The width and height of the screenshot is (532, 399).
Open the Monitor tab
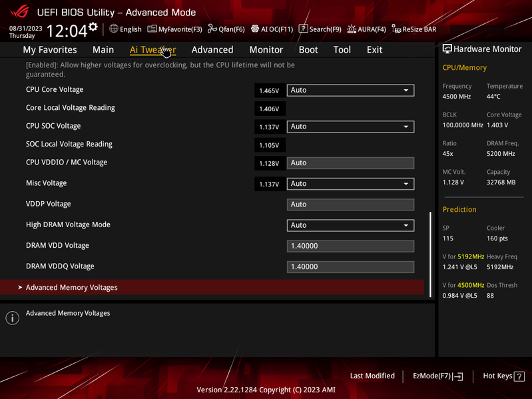tap(266, 50)
